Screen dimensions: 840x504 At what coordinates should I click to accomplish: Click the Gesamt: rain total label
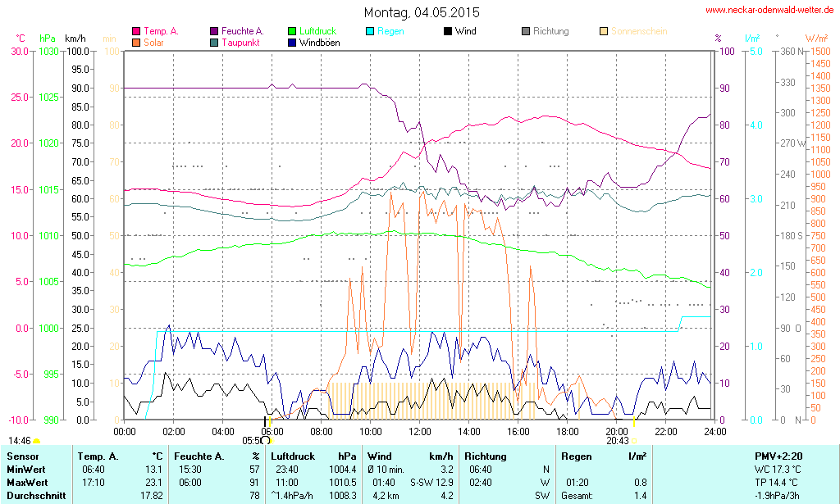pyautogui.click(x=577, y=495)
